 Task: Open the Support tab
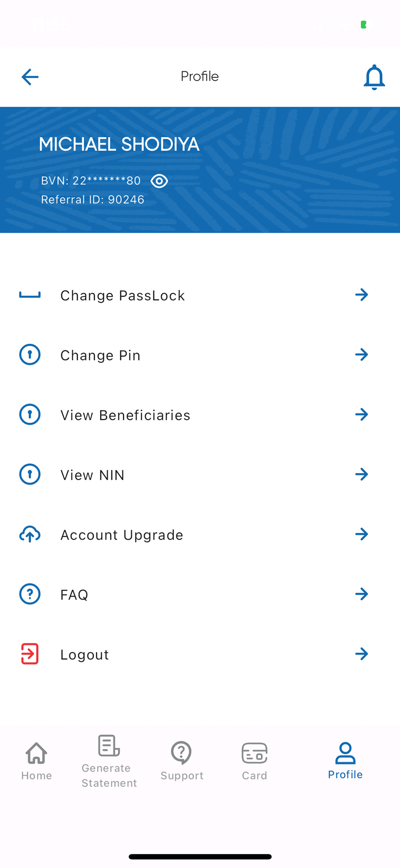[182, 761]
